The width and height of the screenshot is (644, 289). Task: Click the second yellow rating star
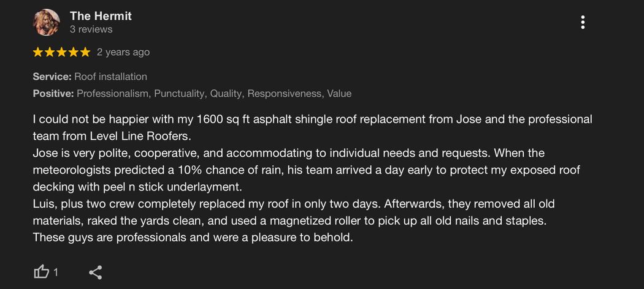pos(50,52)
